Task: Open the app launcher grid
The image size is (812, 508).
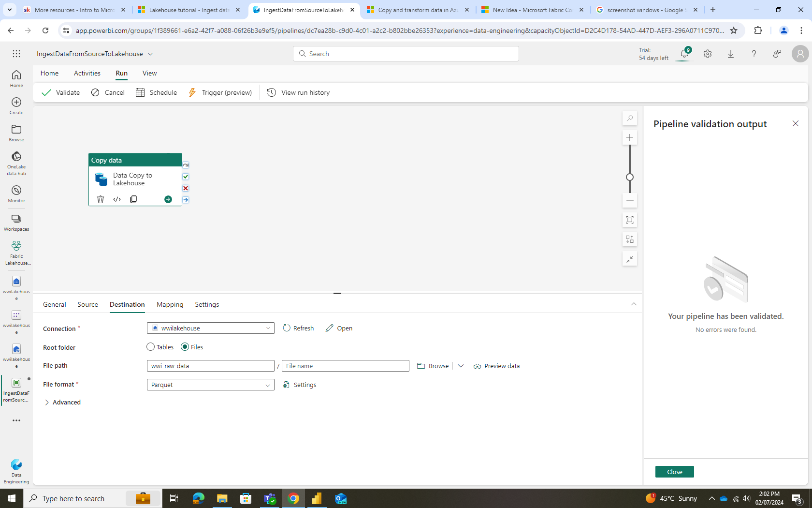Action: pos(16,54)
